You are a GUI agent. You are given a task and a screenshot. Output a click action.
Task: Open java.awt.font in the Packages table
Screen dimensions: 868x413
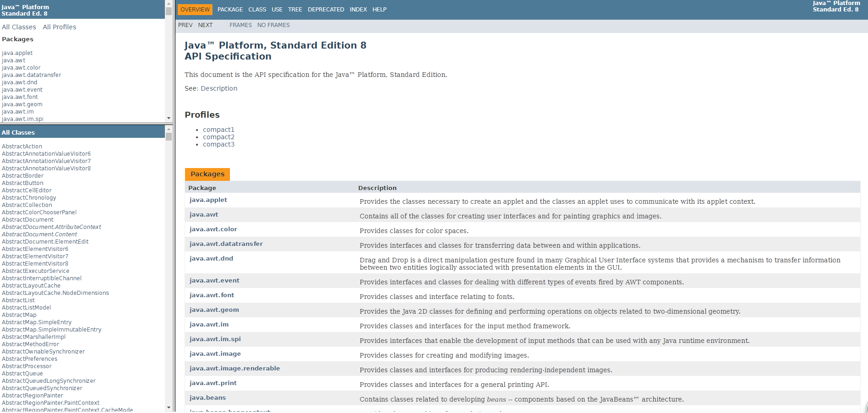coord(212,295)
